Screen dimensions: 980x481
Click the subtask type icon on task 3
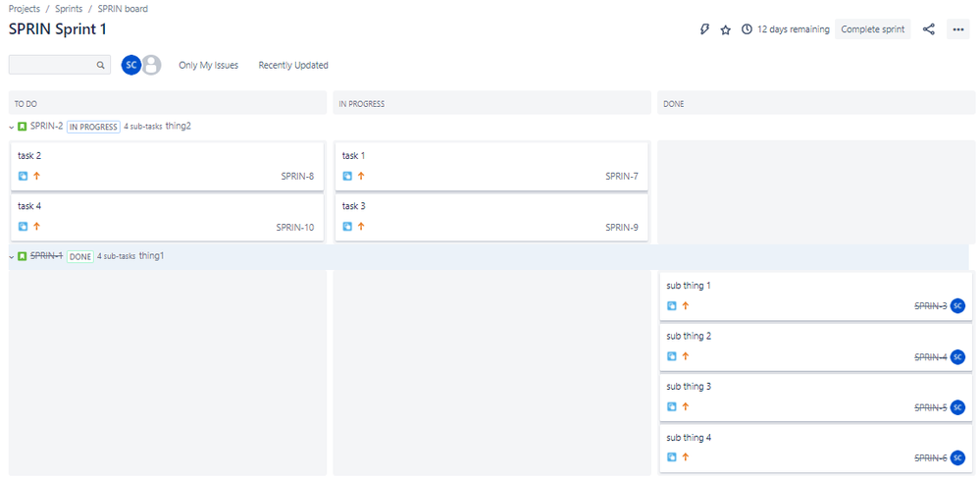[x=347, y=227]
